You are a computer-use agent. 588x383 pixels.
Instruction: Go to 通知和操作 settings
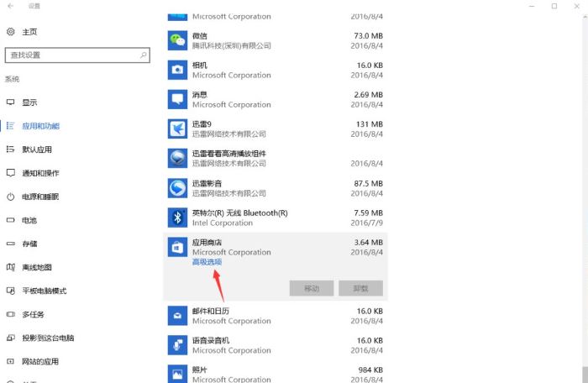tap(40, 173)
